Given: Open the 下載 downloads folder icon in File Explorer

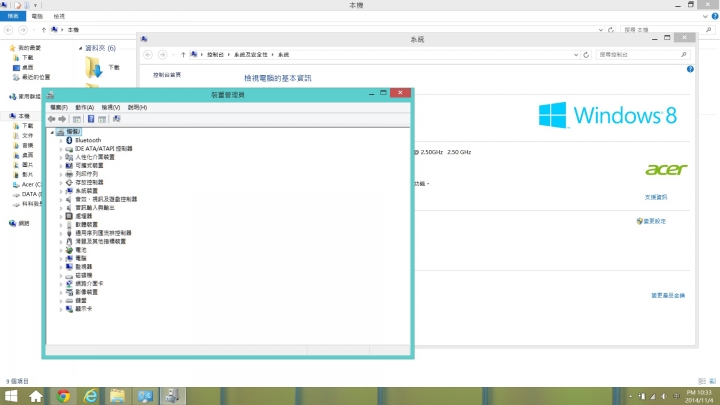Looking at the screenshot, I should pos(94,68).
